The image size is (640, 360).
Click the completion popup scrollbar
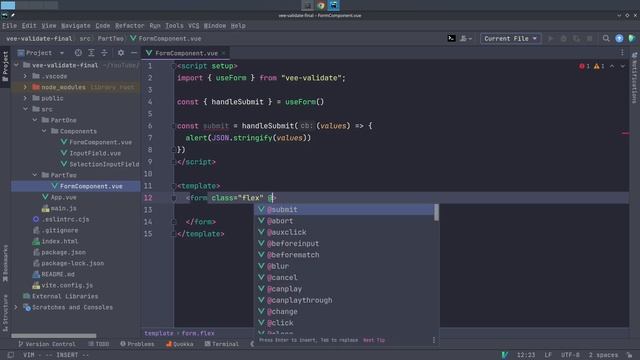pos(436,212)
